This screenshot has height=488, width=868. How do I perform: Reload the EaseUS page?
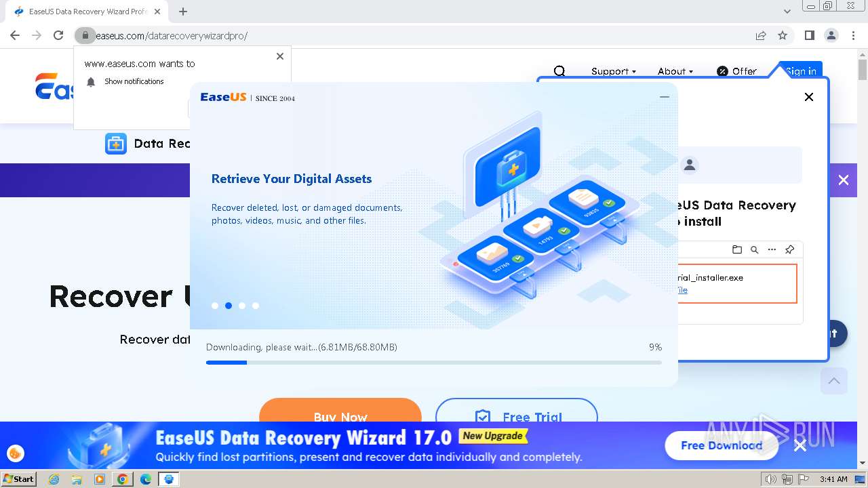58,35
